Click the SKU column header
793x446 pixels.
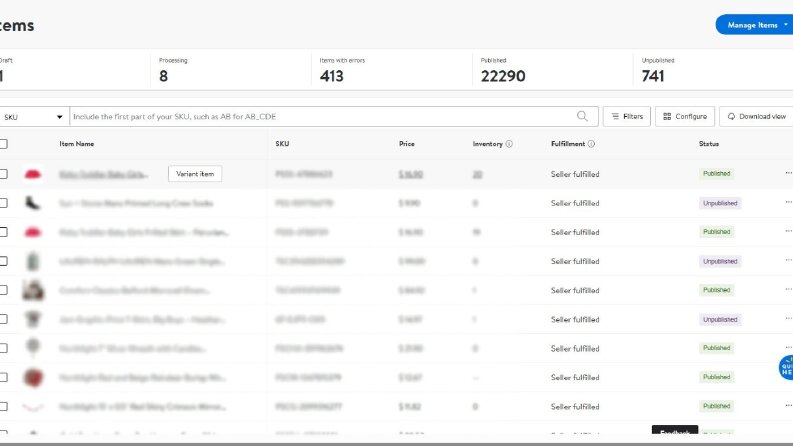(282, 144)
